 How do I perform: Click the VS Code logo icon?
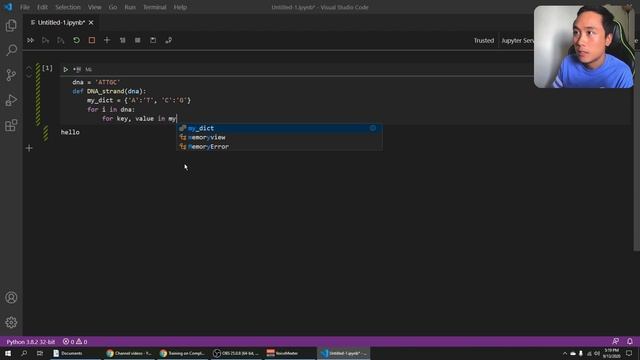(8, 7)
